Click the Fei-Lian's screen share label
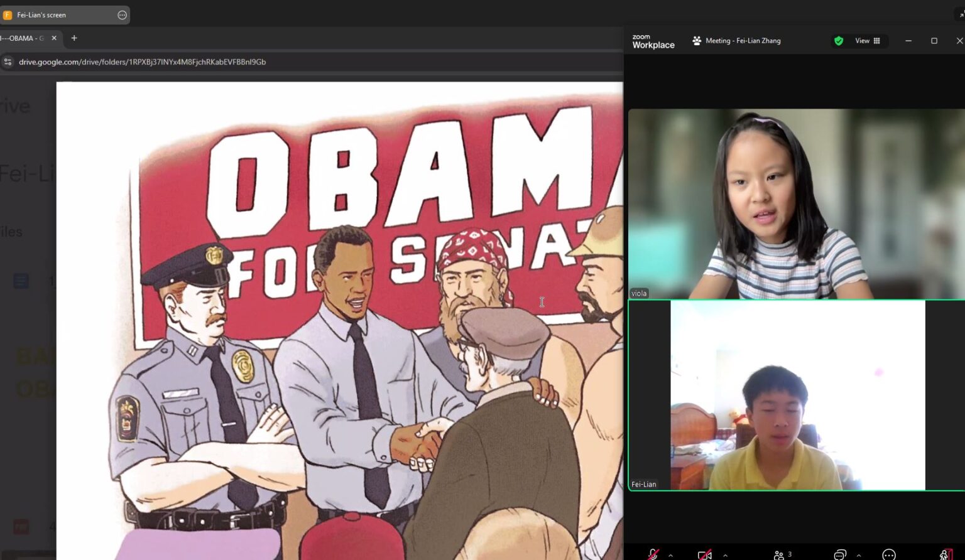The image size is (965, 560). [41, 15]
